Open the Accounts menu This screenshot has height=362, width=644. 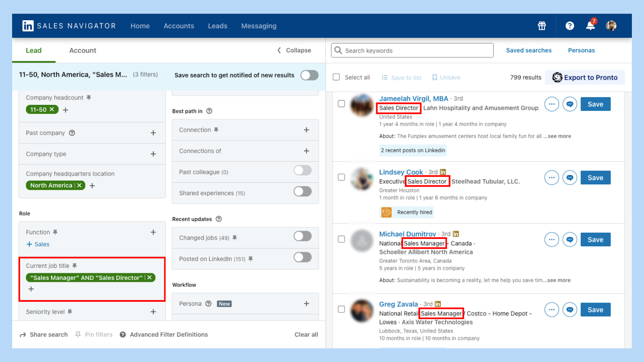click(179, 26)
